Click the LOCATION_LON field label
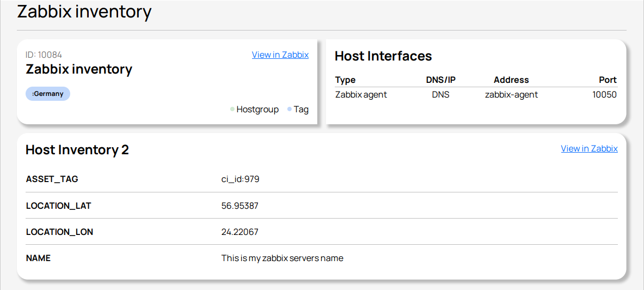644x290 pixels. pyautogui.click(x=59, y=232)
